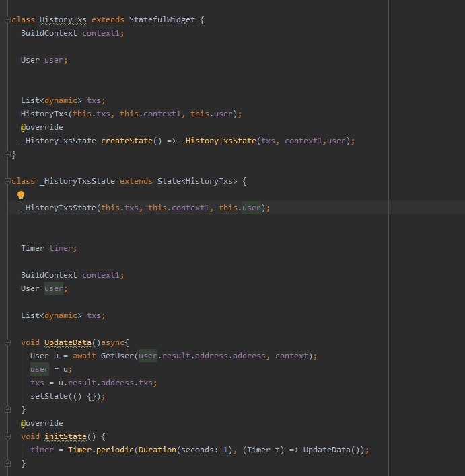465x476 pixels.
Task: Click StatefulWidget in the class declaration
Action: click(x=162, y=19)
